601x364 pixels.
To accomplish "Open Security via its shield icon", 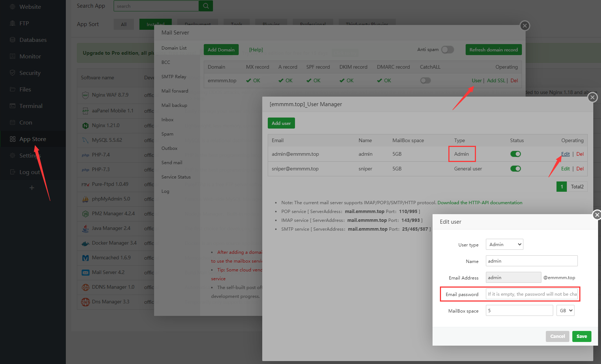I will (x=13, y=73).
